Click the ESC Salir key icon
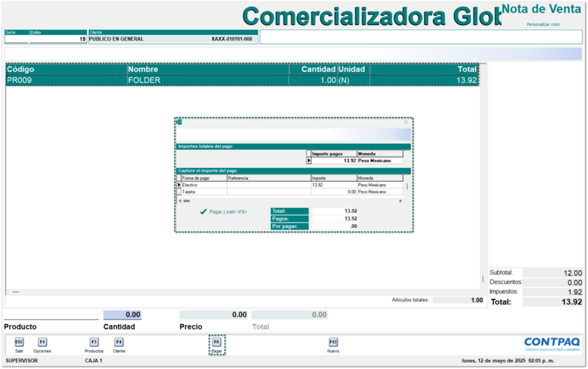The image size is (588, 369). 20,342
